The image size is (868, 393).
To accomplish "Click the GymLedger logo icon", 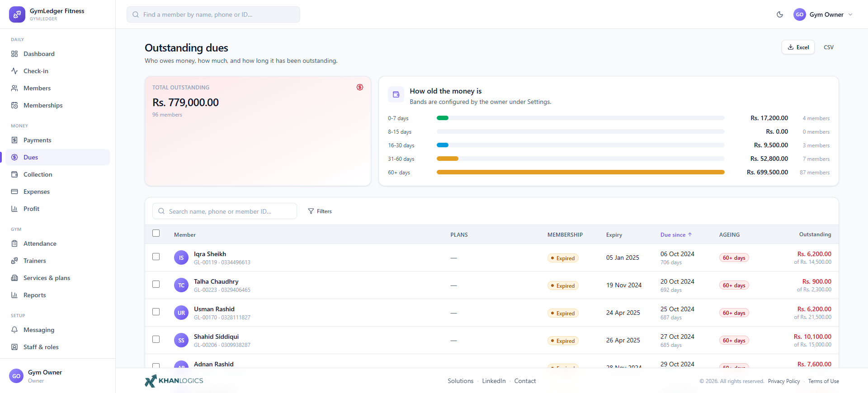I will 17,14.
